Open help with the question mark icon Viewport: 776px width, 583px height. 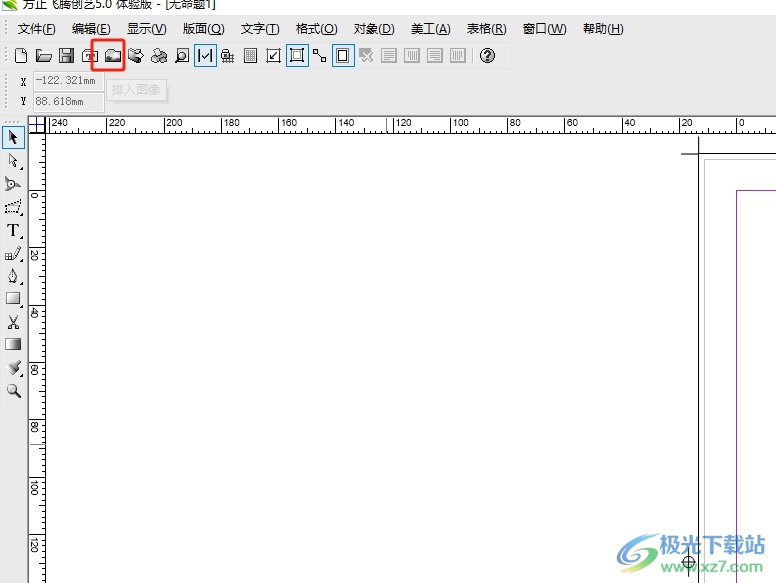[x=487, y=56]
